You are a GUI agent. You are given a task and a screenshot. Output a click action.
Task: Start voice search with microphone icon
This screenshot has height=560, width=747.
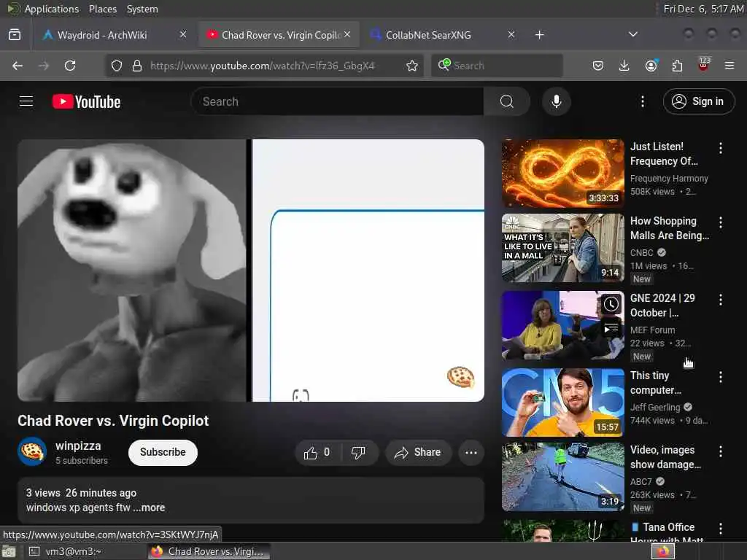click(557, 101)
